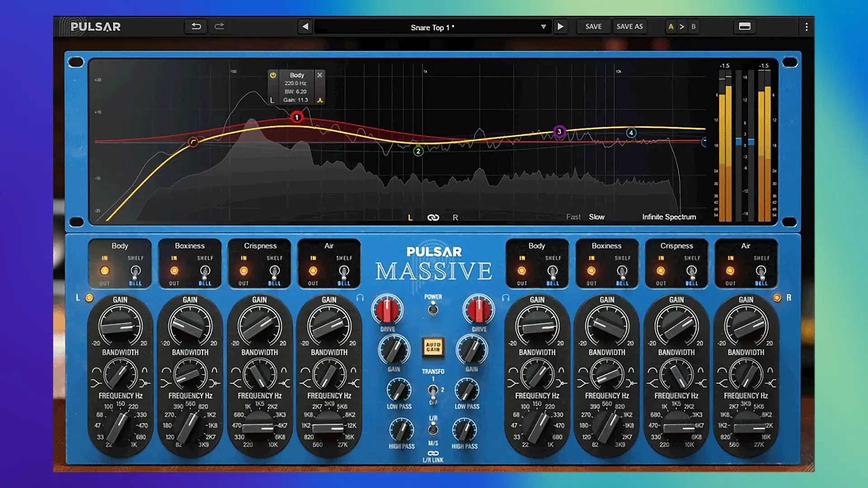This screenshot has width=868, height=488.
Task: Click the left Boxiness BANDWIDTH knob
Action: pyautogui.click(x=190, y=375)
